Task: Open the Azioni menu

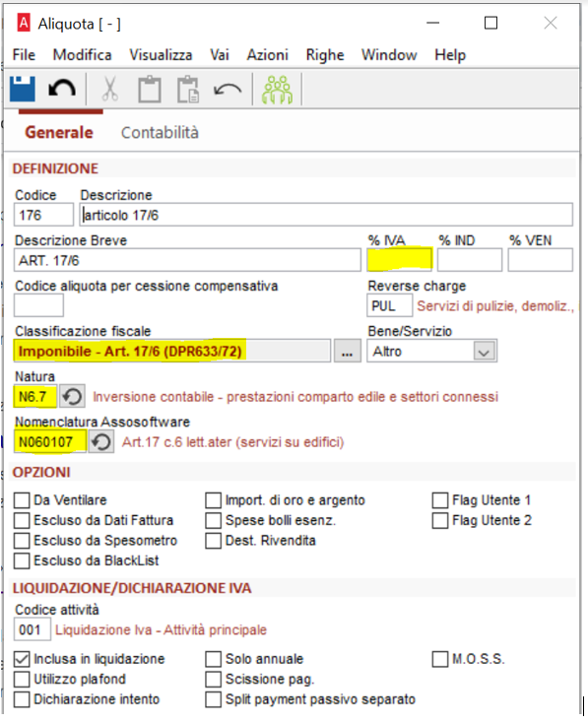Action: click(x=268, y=55)
